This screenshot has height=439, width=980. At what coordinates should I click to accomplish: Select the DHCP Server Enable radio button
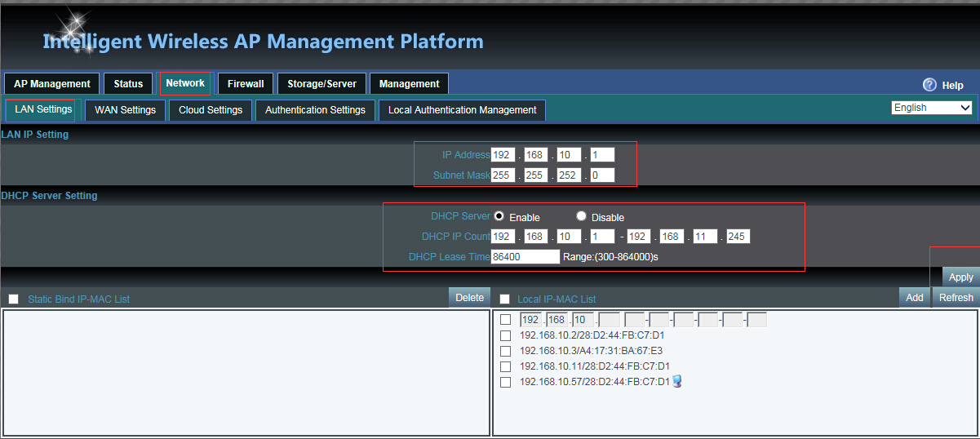(499, 216)
